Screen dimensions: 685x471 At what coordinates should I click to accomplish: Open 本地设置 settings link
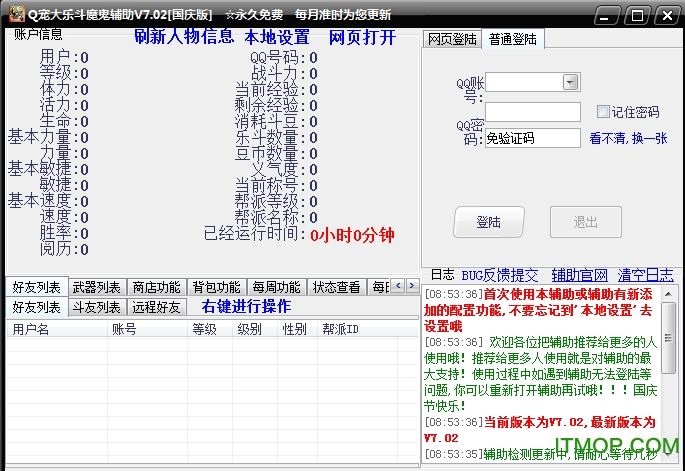tap(277, 37)
